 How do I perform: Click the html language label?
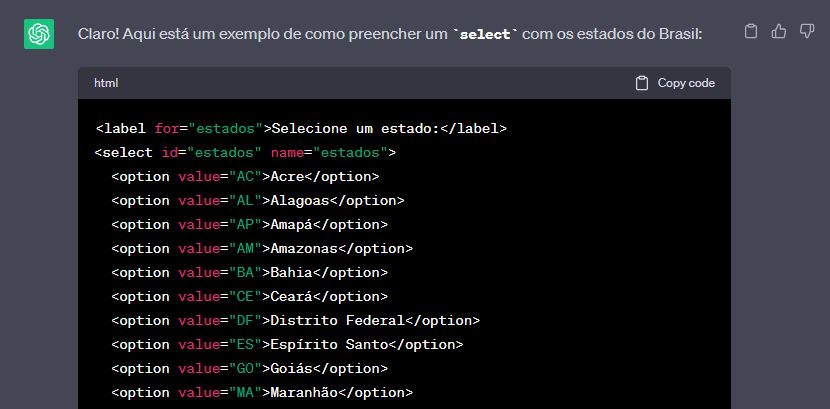click(106, 83)
